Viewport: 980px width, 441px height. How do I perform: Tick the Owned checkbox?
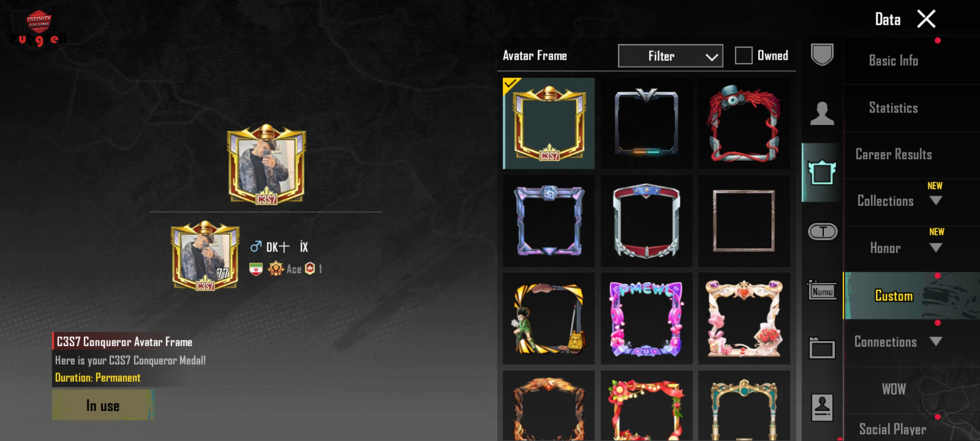pos(743,56)
